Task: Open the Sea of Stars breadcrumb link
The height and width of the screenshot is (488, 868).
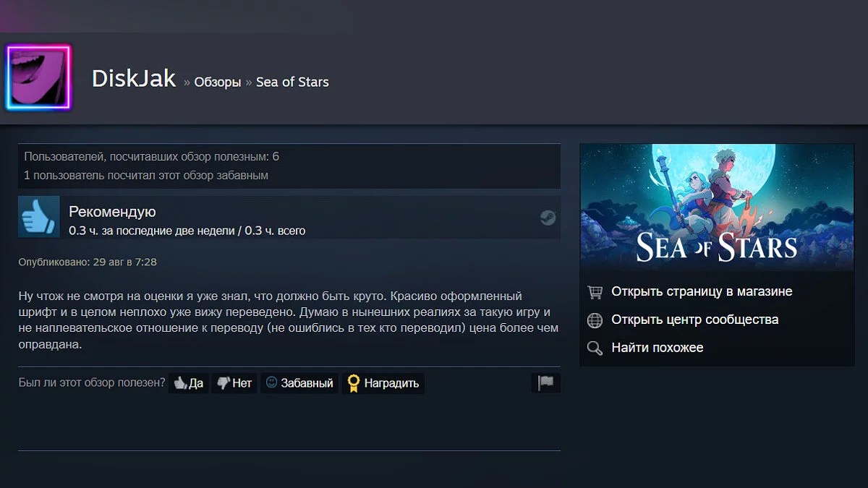Action: click(x=292, y=82)
